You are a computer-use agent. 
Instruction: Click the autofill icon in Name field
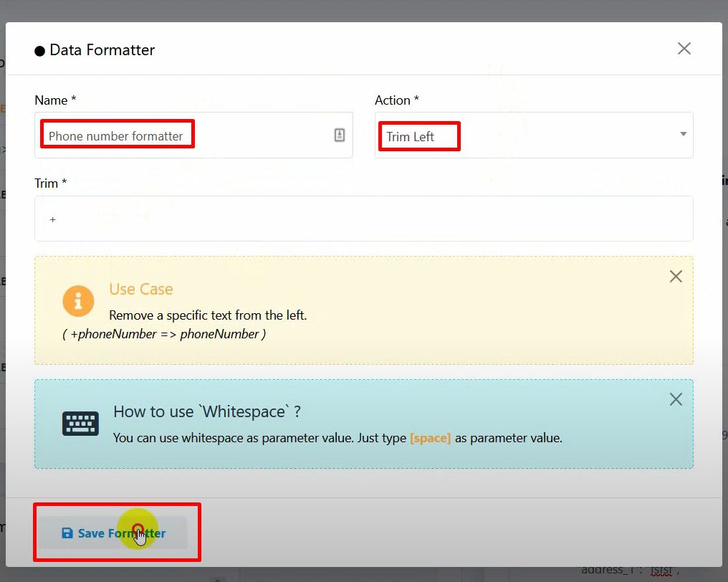click(x=340, y=135)
